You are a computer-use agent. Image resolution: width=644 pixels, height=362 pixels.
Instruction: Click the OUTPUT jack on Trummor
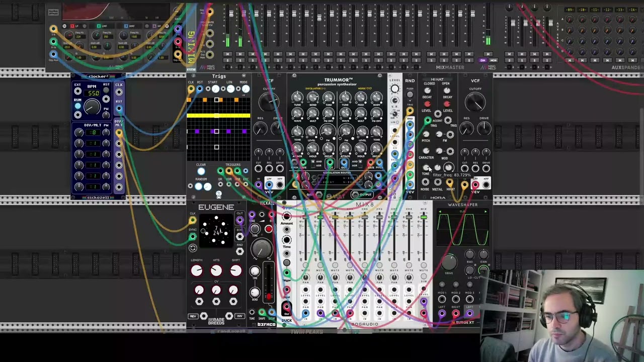click(x=355, y=195)
